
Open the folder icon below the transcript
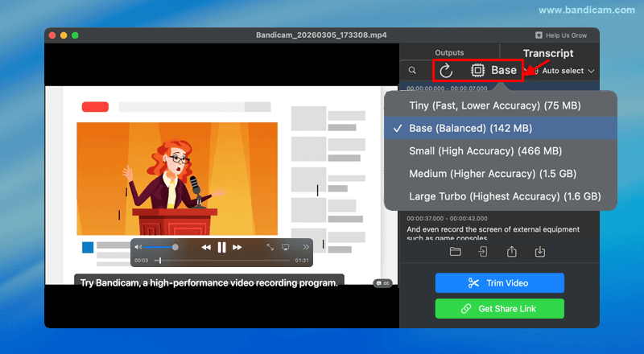pos(455,252)
